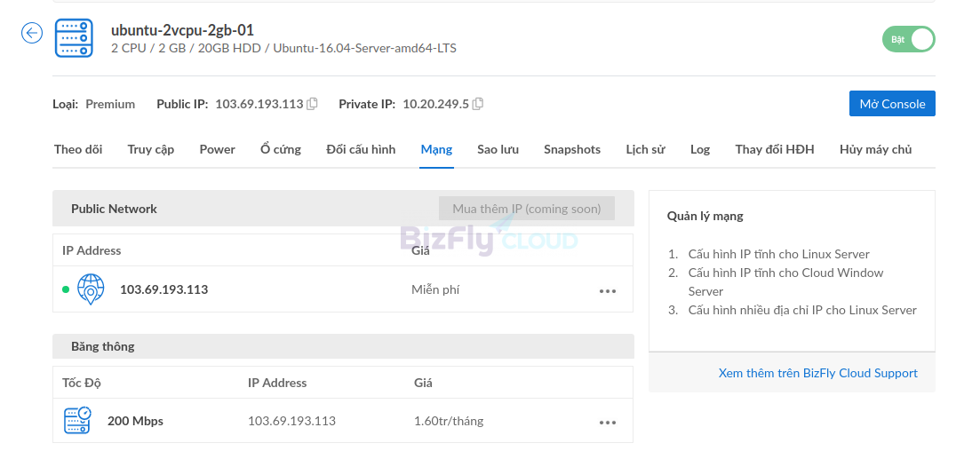Switch to the Sao lưu tab
This screenshot has height=467, width=980.
point(498,149)
